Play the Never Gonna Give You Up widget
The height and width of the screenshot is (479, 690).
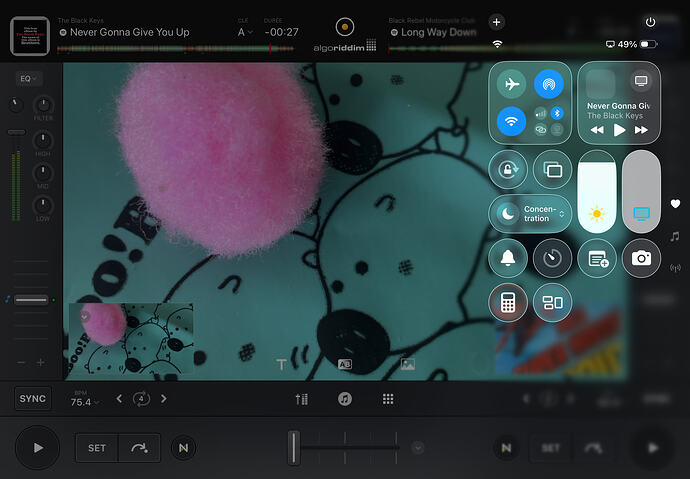(619, 130)
